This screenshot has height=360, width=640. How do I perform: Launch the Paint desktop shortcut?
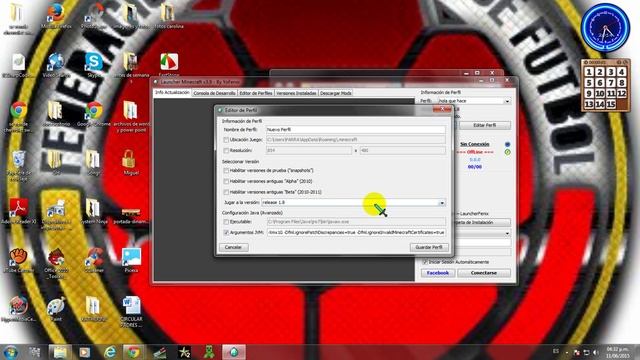point(56,309)
